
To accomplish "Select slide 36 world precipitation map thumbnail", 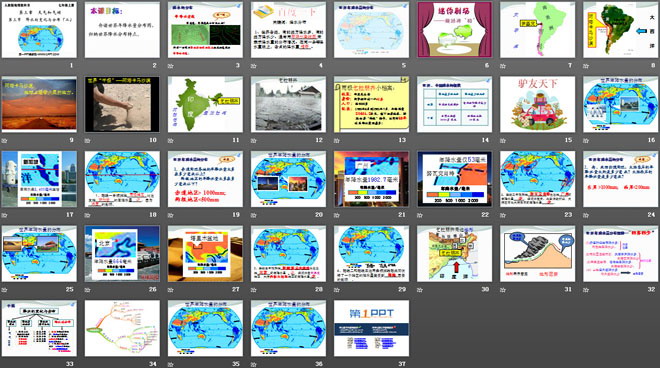I will pos(288,328).
